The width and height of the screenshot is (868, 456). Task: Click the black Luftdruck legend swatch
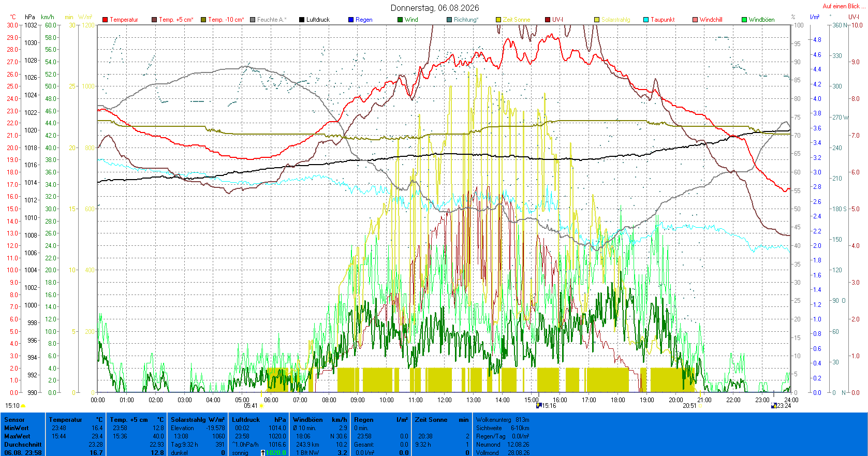(302, 20)
